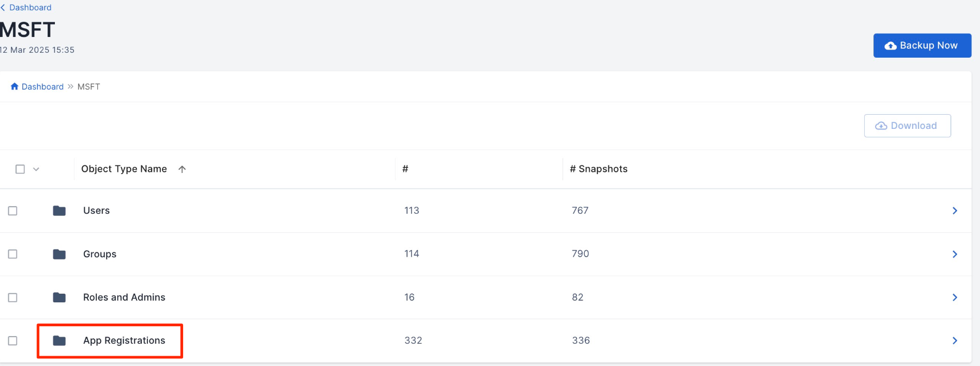Click the Groups folder icon

point(59,254)
